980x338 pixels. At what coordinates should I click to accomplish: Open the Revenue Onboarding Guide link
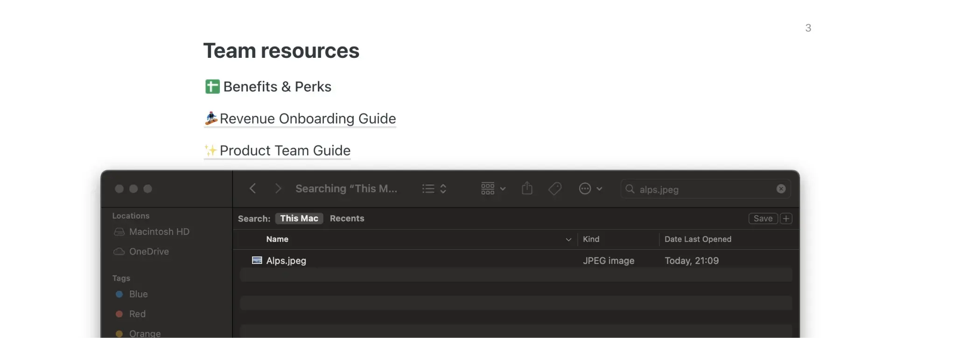tap(307, 119)
